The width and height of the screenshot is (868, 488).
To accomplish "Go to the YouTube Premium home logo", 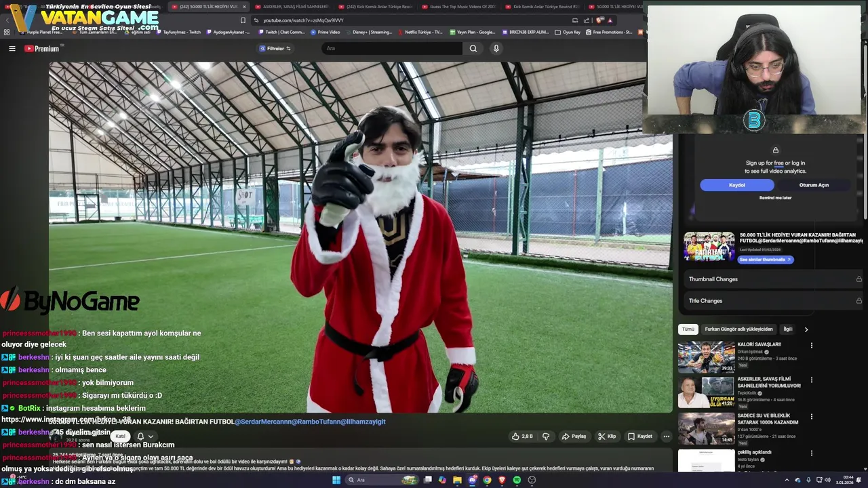I will pyautogui.click(x=42, y=48).
